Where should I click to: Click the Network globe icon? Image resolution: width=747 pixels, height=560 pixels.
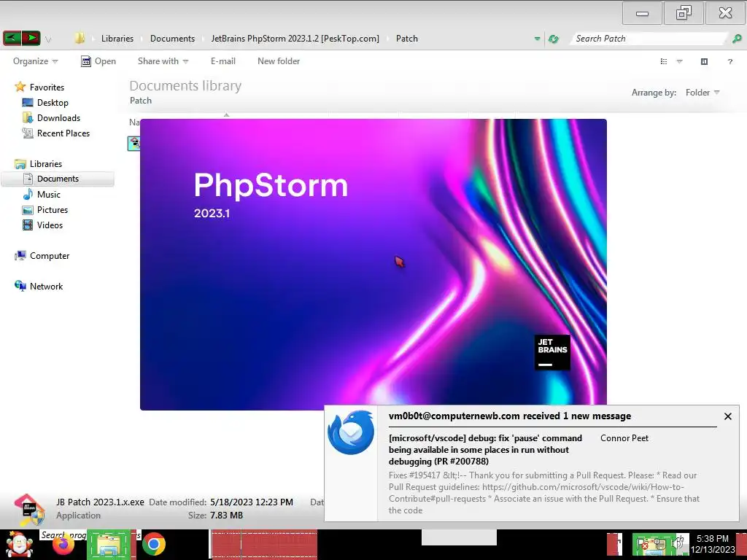20,286
